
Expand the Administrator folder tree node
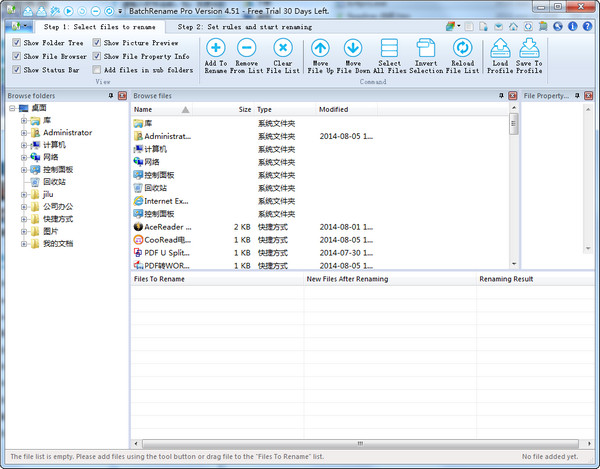(24, 133)
